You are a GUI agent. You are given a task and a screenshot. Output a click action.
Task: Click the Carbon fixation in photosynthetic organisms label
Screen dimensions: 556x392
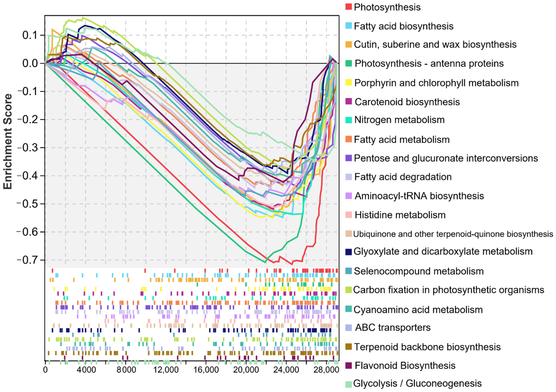449,290
